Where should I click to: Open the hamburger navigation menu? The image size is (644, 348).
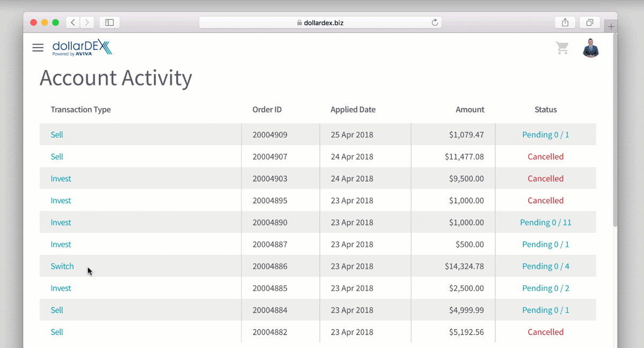[x=38, y=48]
